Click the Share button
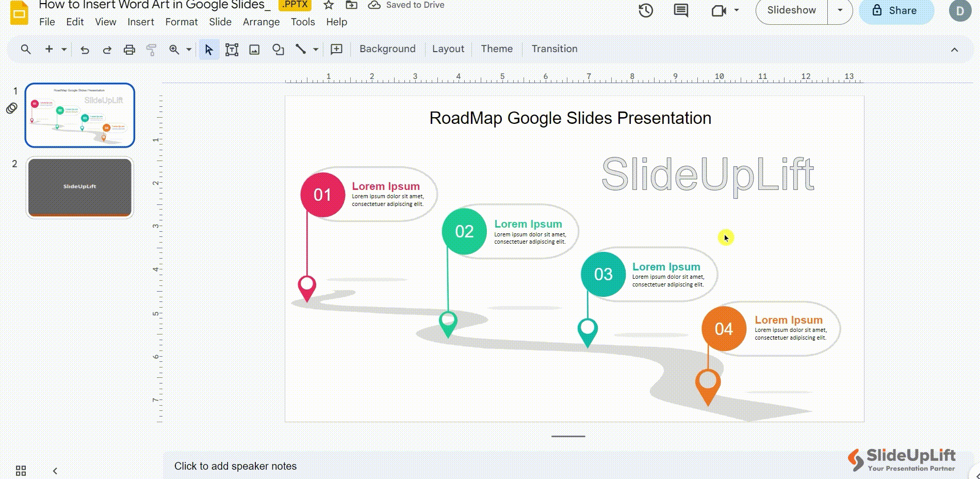Viewport: 980px width, 479px height. pos(896,10)
